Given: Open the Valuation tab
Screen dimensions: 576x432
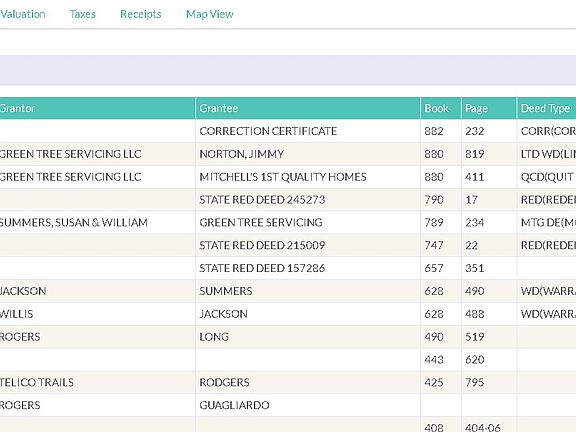Looking at the screenshot, I should point(22,14).
